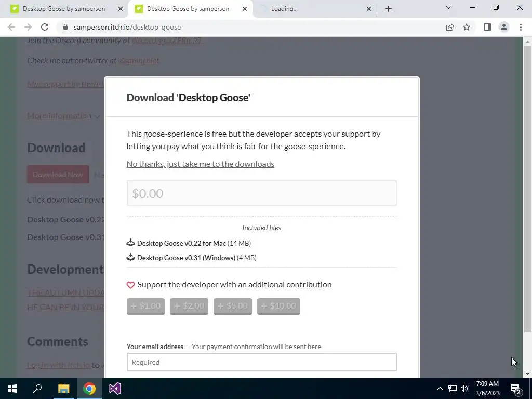Open File Explorer from the taskbar

click(63, 389)
